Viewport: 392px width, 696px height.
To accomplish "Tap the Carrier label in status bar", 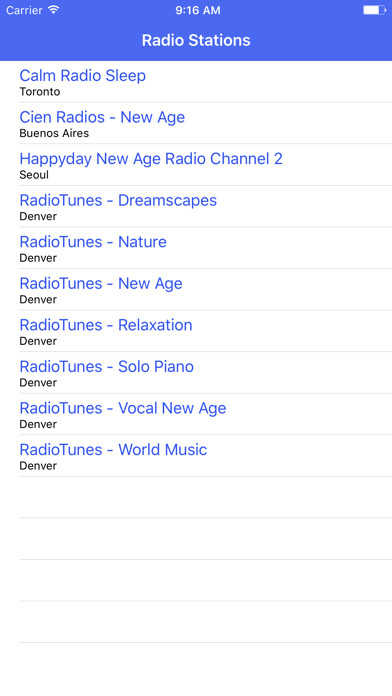I will tap(24, 10).
